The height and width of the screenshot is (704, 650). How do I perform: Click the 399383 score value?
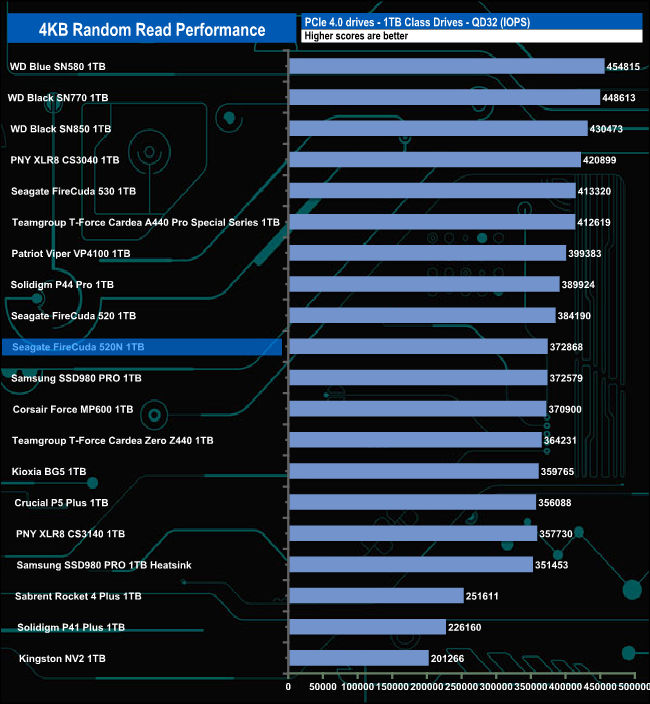[584, 254]
